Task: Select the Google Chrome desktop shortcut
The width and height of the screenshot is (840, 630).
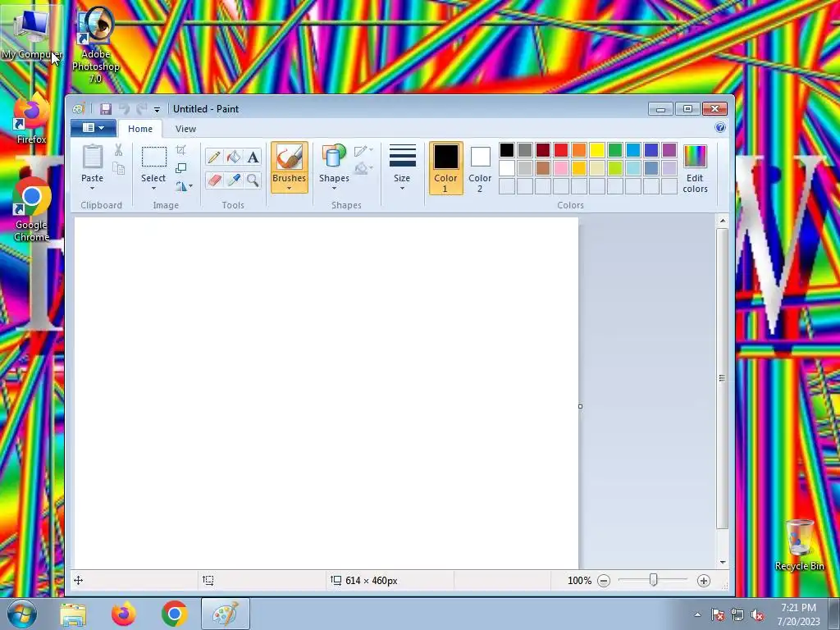Action: tap(32, 210)
